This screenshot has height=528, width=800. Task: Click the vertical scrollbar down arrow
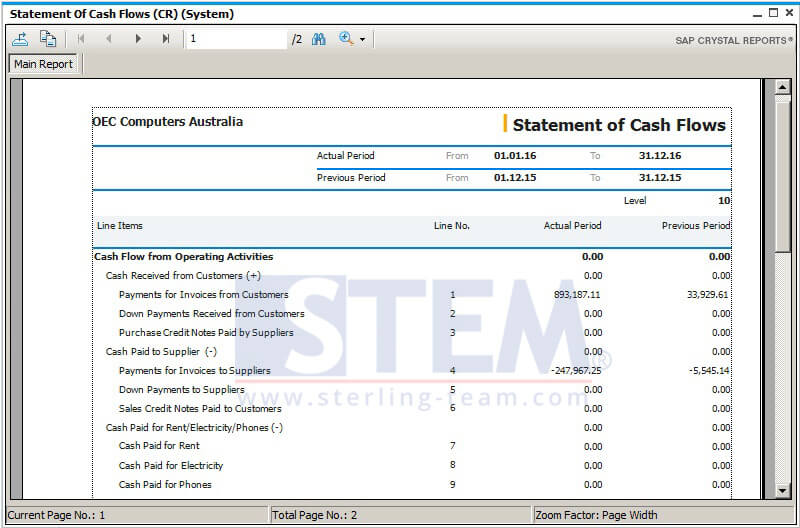pyautogui.click(x=782, y=491)
